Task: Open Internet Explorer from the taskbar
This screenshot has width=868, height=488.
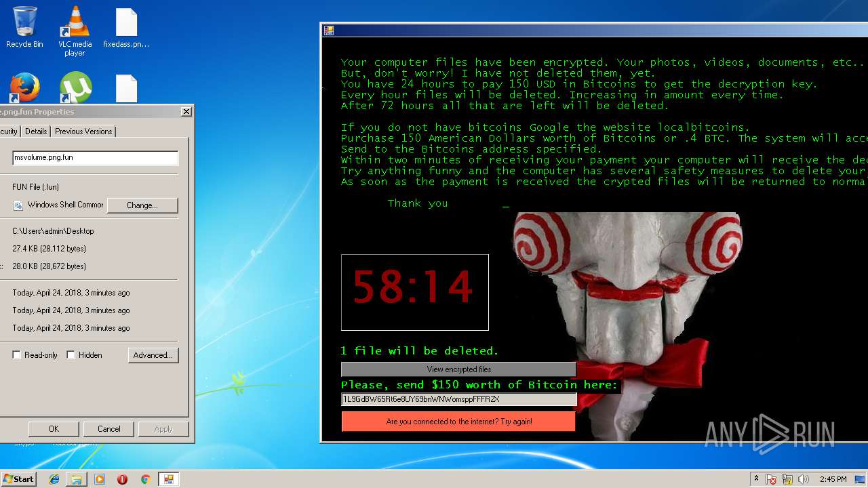Action: coord(54,479)
